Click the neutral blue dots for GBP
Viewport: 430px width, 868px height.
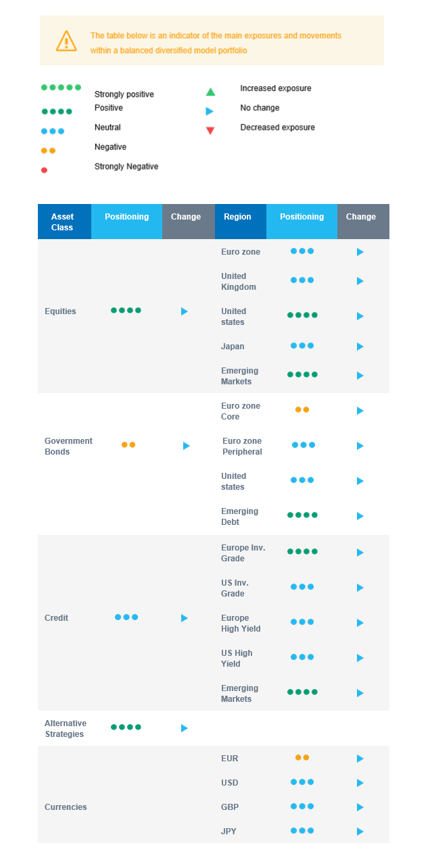coord(302,806)
